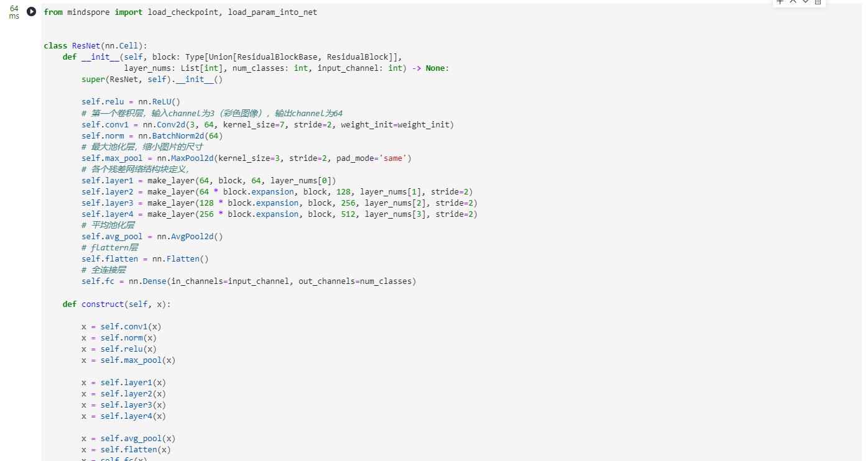The height and width of the screenshot is (461, 868).
Task: Click the x = self.conv1(x) line
Action: (121, 326)
